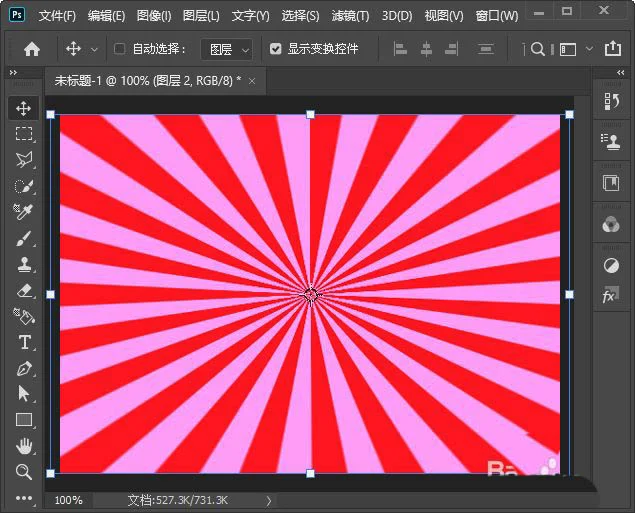Screen dimensions: 635x513
Task: Click the transform center reference point
Action: click(x=311, y=294)
